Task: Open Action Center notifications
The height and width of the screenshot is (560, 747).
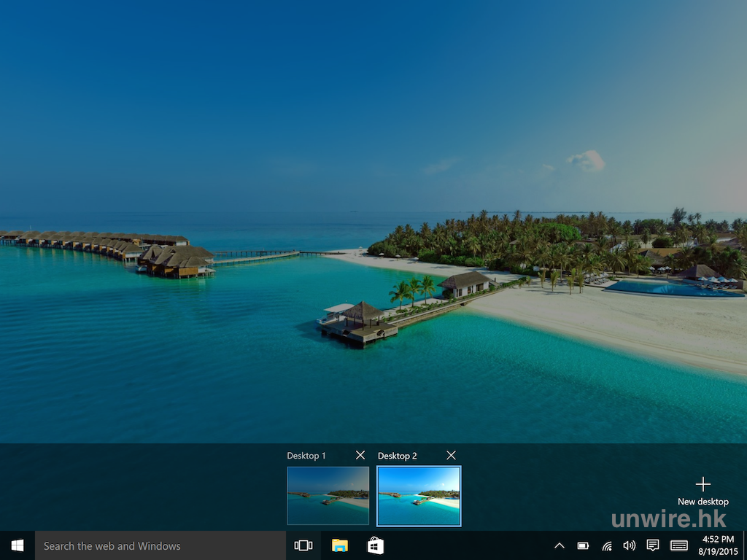Action: tap(653, 545)
